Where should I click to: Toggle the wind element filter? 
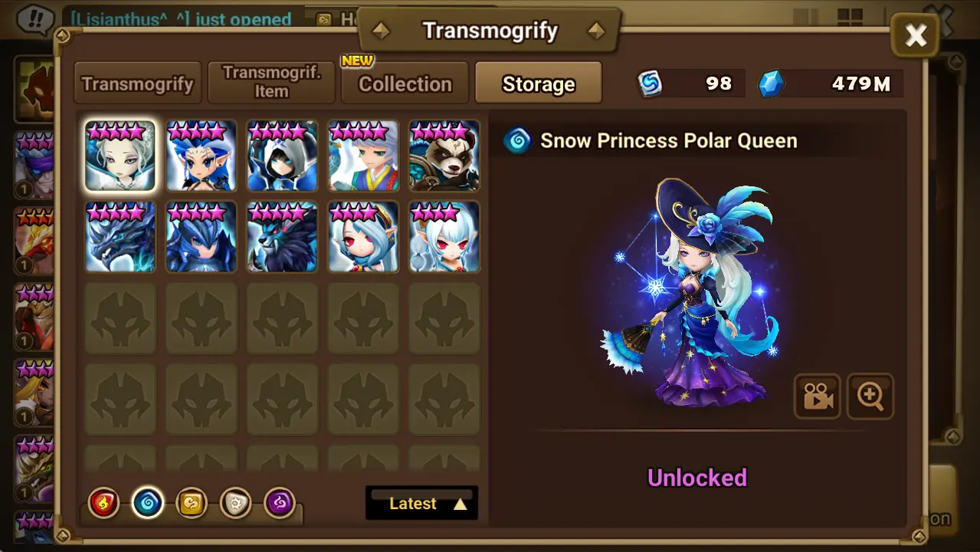tap(192, 504)
